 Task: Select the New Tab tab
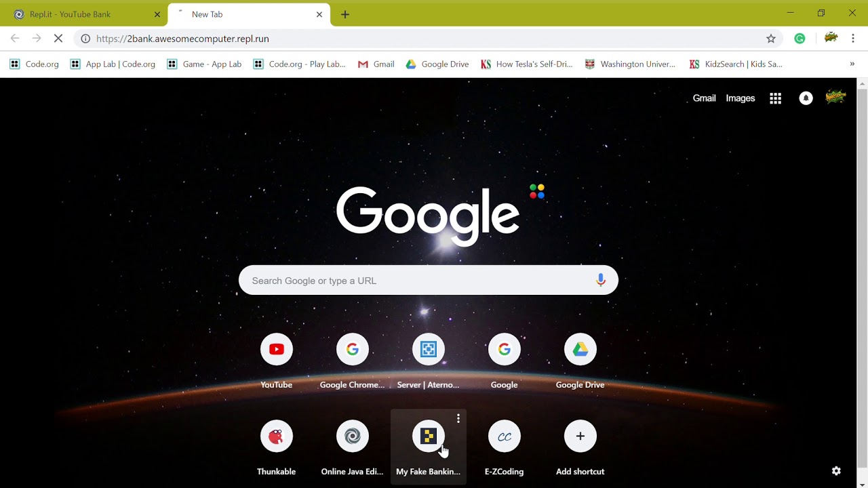[249, 14]
